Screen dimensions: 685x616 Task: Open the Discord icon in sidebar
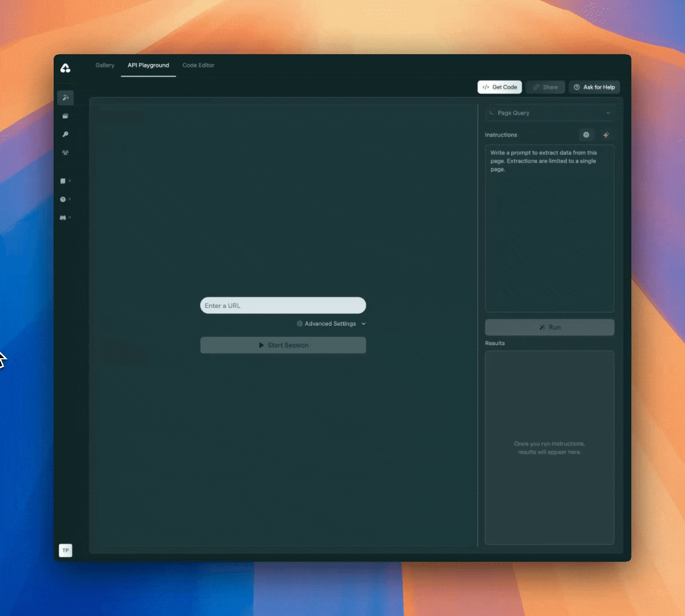[x=65, y=218]
